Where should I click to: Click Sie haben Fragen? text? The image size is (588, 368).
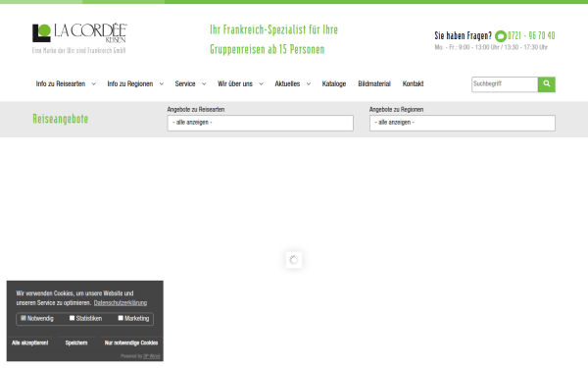[x=464, y=35]
